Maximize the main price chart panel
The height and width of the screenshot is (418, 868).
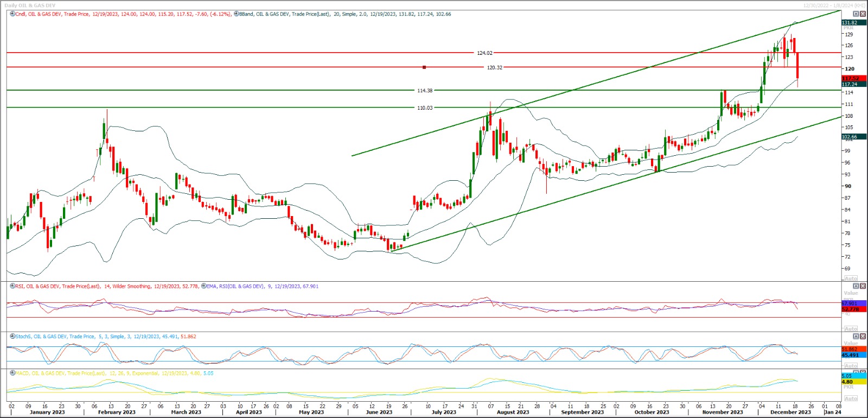(856, 14)
